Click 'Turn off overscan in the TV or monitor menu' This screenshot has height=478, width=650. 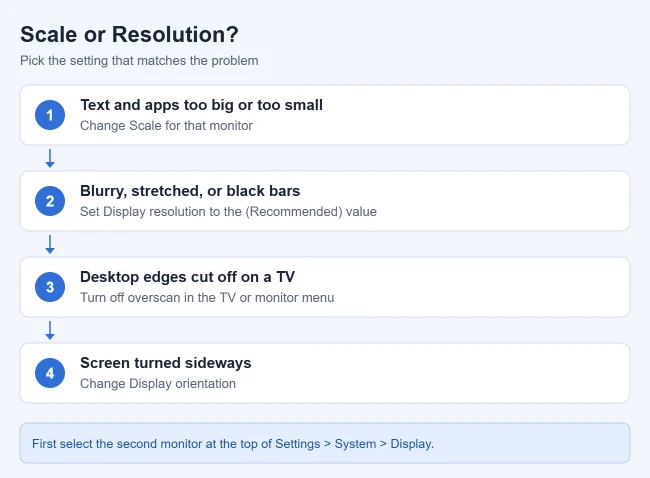207,298
